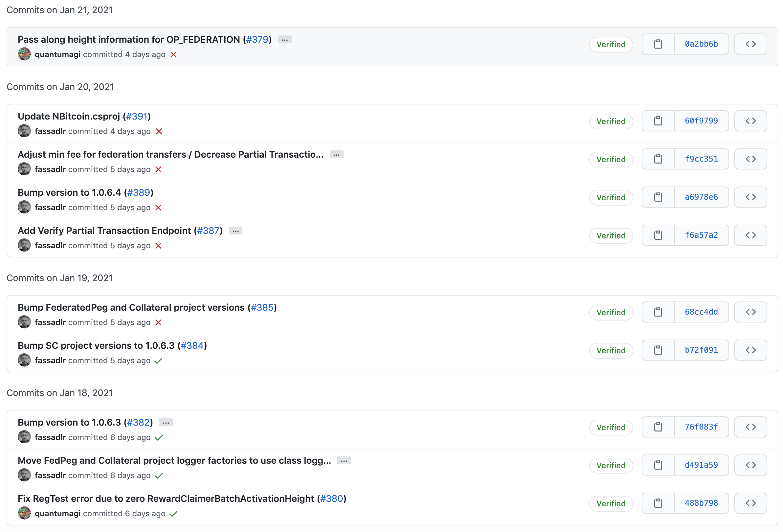Copy SHA of commit 76f883f
Image resolution: width=783 pixels, height=532 pixels.
point(658,427)
